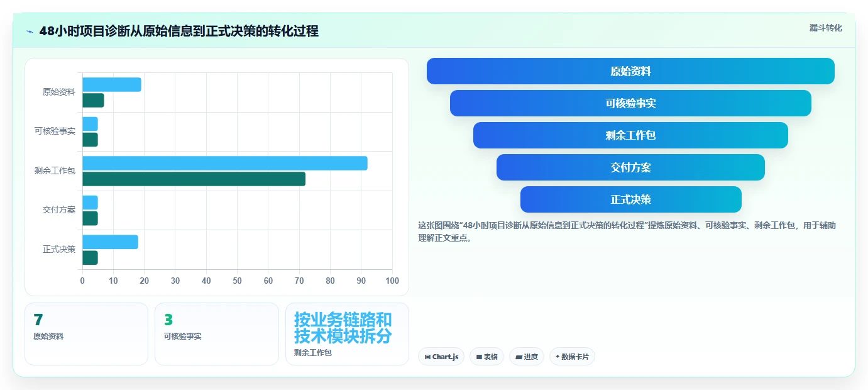Click the 可核验事实 caption under the number 3
This screenshot has height=390, width=868.
pyautogui.click(x=183, y=337)
